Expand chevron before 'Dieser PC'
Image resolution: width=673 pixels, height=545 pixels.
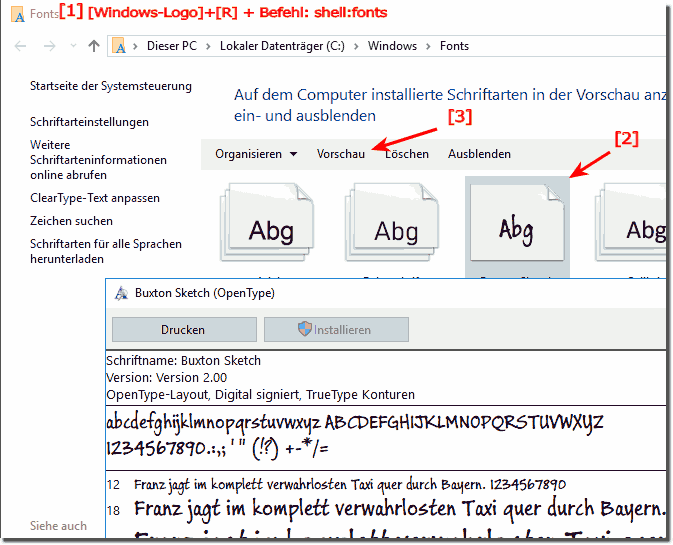(135, 46)
